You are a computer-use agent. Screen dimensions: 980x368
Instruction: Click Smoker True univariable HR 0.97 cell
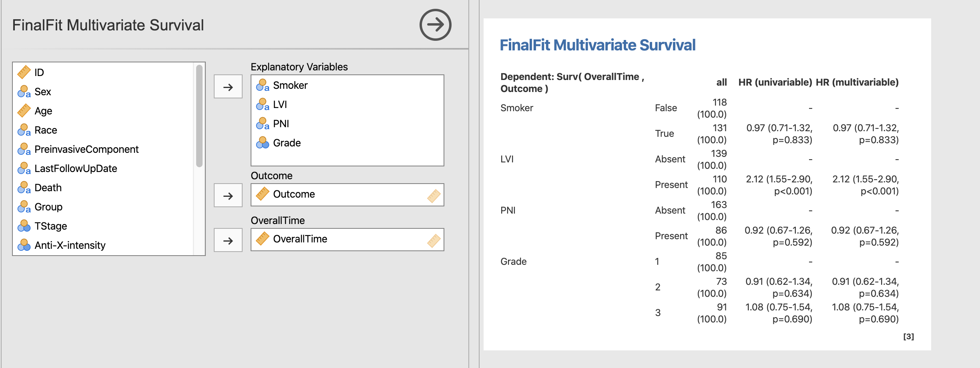click(x=779, y=134)
